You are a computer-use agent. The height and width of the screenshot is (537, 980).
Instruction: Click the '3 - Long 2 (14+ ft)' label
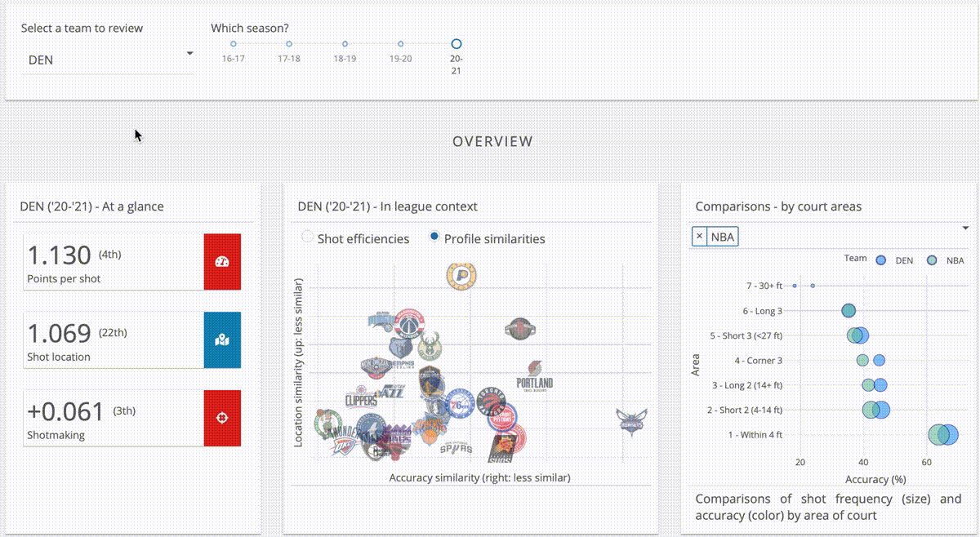click(x=747, y=385)
